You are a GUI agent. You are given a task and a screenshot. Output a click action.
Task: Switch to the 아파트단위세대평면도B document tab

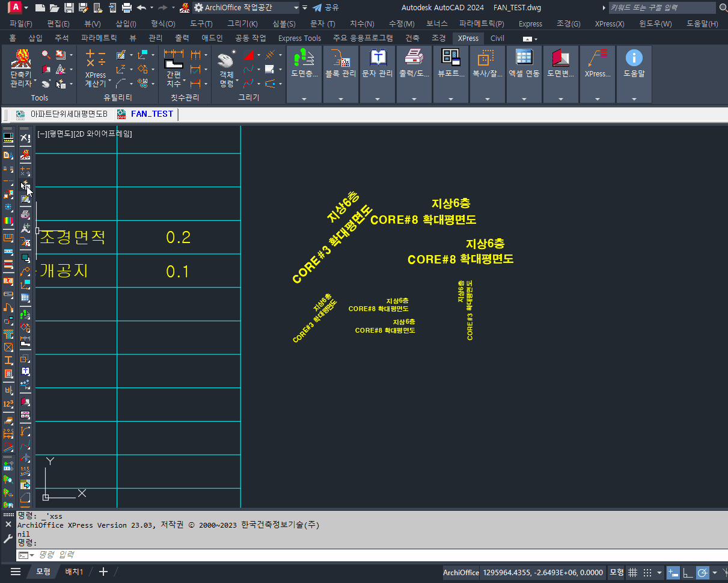tap(63, 114)
